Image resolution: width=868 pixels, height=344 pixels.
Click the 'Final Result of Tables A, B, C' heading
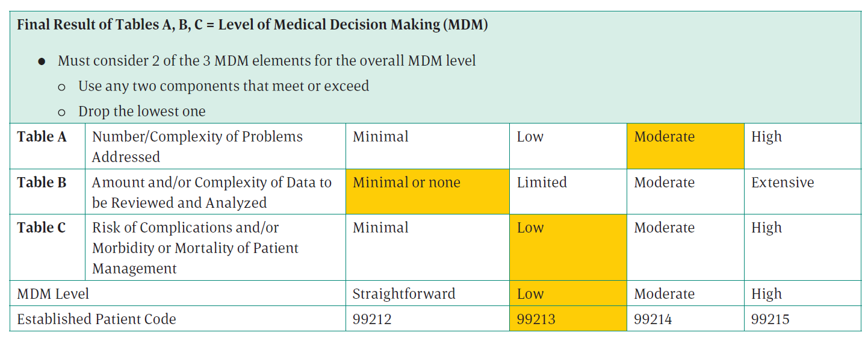tap(252, 27)
